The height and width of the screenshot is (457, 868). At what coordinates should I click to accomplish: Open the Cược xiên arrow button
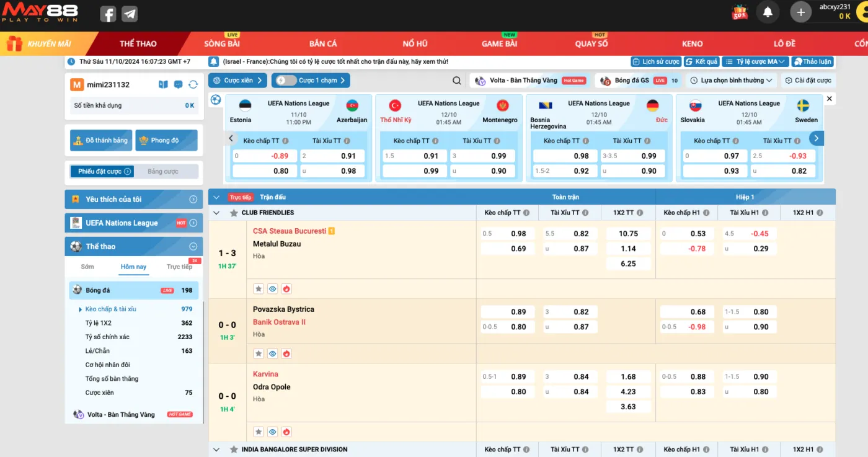238,81
